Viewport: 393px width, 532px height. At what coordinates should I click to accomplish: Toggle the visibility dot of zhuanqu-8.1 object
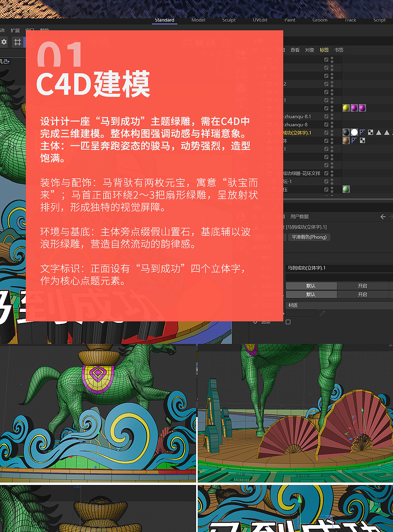click(x=332, y=114)
